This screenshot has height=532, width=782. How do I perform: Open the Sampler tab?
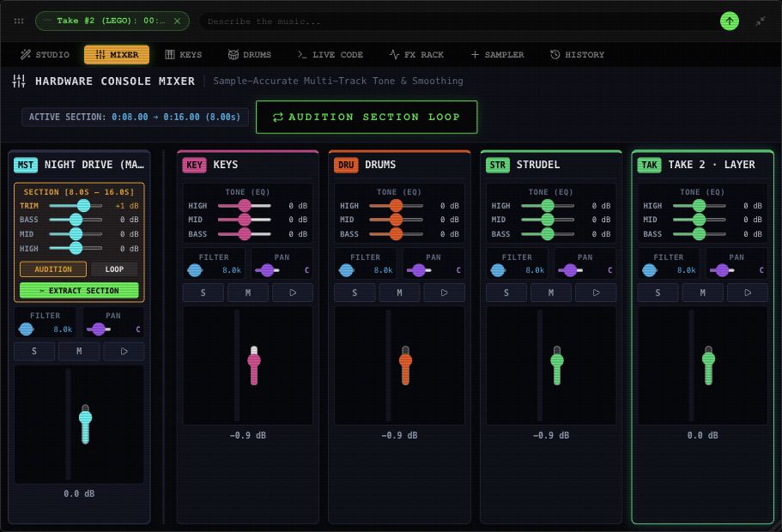[497, 54]
